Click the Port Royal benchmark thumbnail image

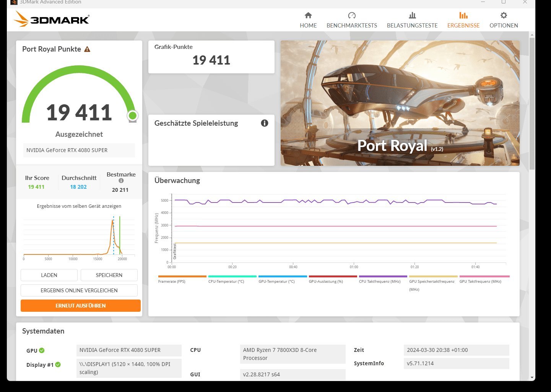coord(400,103)
